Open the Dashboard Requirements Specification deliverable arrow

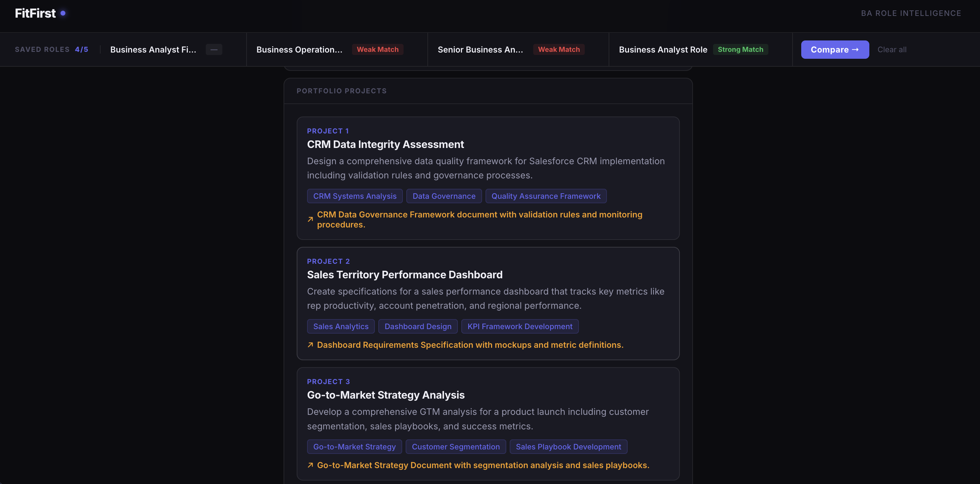[311, 344]
